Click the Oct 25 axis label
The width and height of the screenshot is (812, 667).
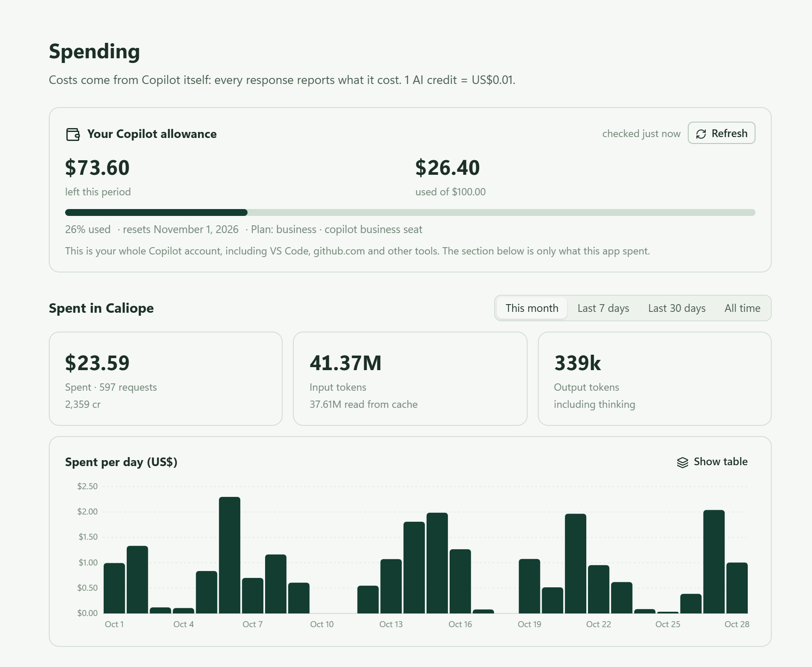(668, 624)
